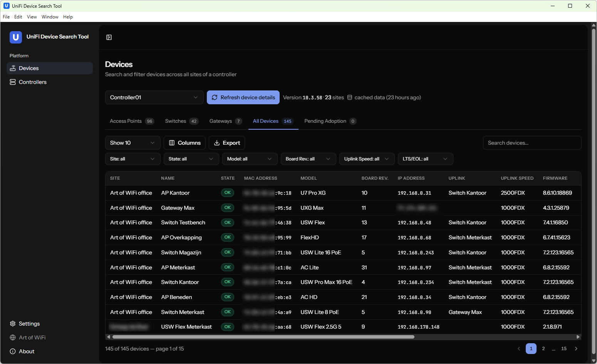Open the Uplink Speed filter dropdown
Image resolution: width=597 pixels, height=364 pixels.
(367, 159)
